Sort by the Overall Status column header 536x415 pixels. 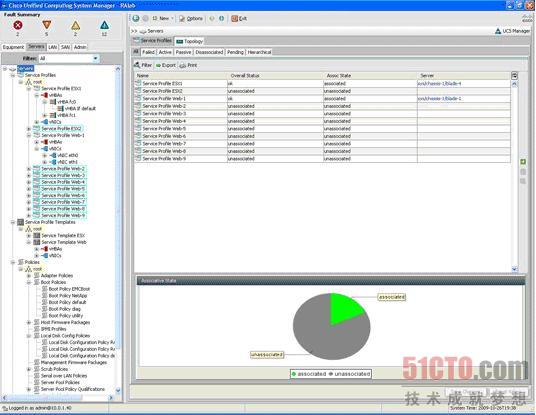275,76
